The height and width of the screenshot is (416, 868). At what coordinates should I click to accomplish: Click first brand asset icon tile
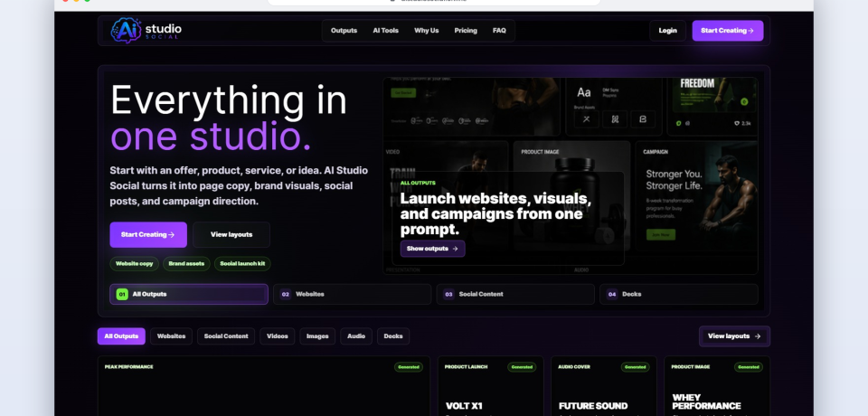(x=587, y=119)
